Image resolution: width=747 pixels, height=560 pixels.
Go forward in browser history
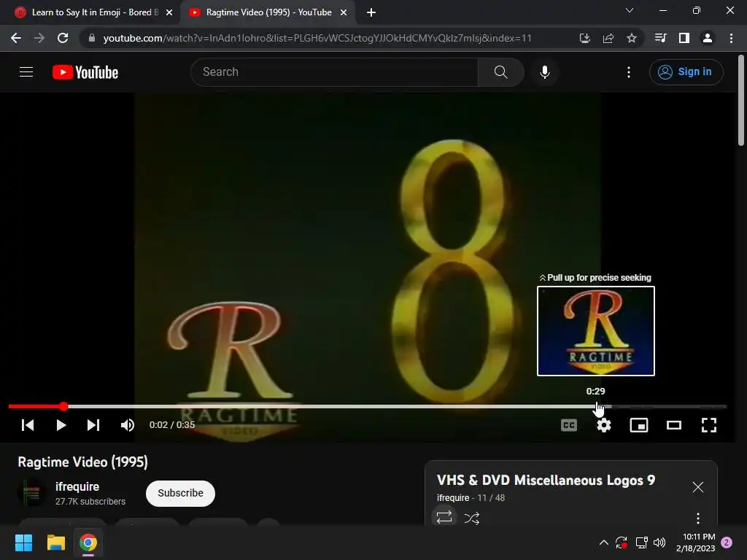[39, 38]
